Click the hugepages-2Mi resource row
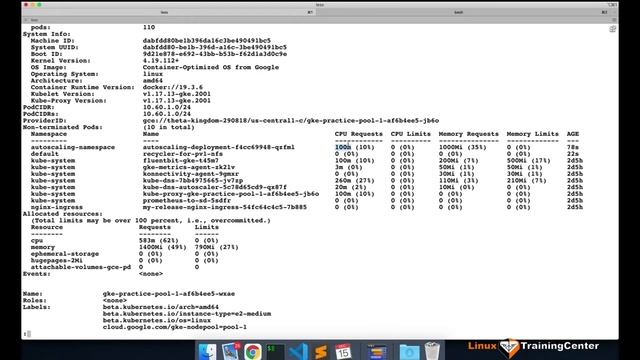This screenshot has height=360, width=640. 125,260
